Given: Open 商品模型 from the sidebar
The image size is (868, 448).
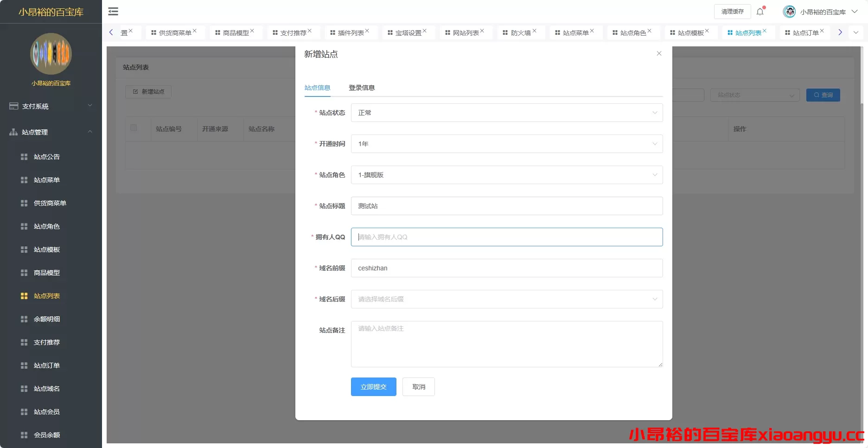Looking at the screenshot, I should tap(47, 273).
